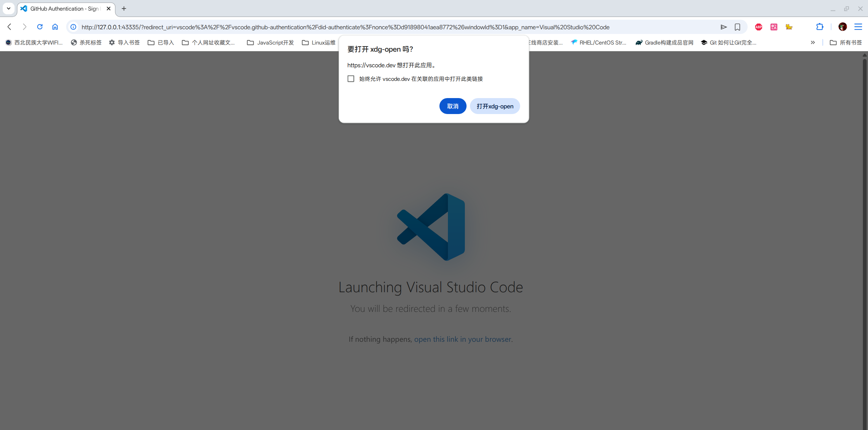Click the 打开xdg-open button

[495, 106]
